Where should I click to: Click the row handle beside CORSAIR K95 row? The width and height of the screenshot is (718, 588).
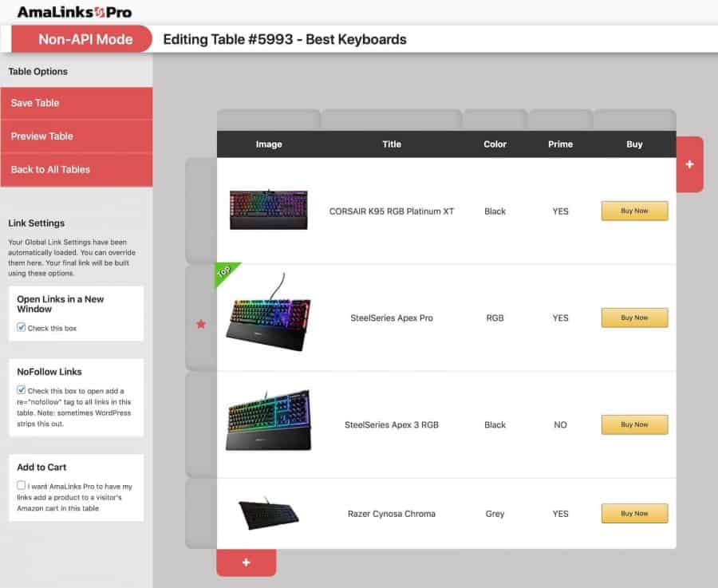tap(201, 211)
